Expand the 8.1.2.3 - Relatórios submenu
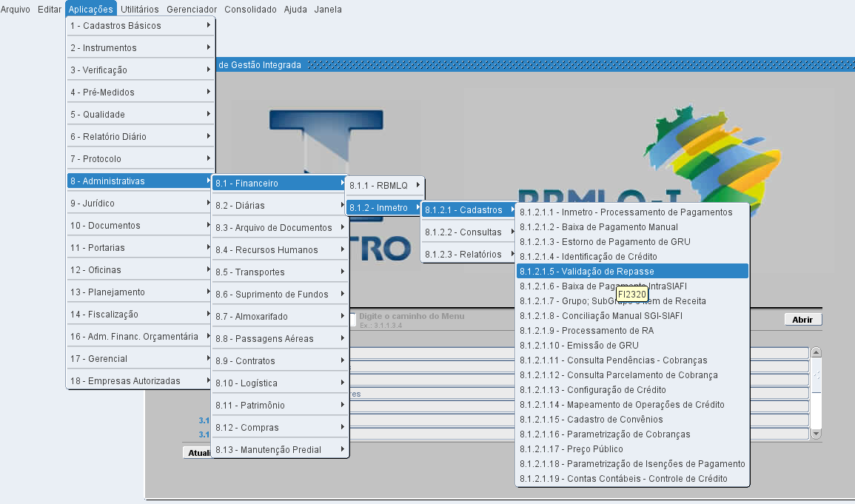 pos(468,255)
